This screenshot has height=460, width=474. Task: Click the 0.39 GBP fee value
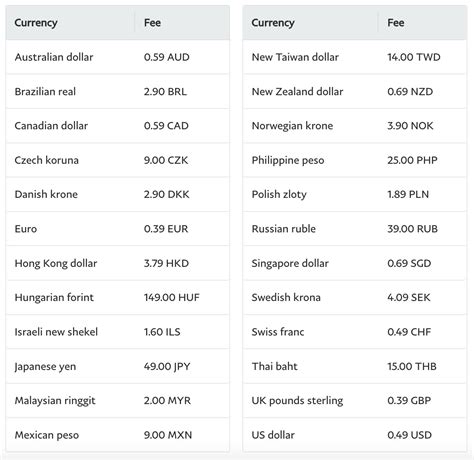point(409,400)
